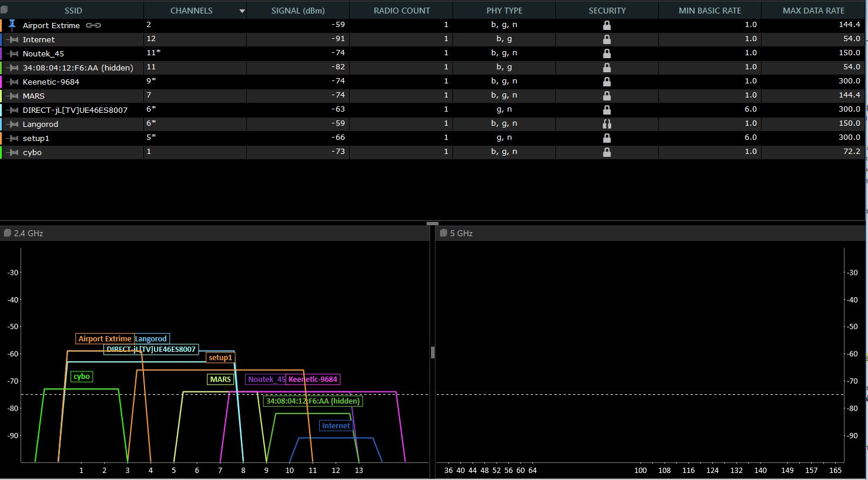The image size is (868, 480).
Task: Click the lock icon in setup1 row
Action: pos(607,138)
